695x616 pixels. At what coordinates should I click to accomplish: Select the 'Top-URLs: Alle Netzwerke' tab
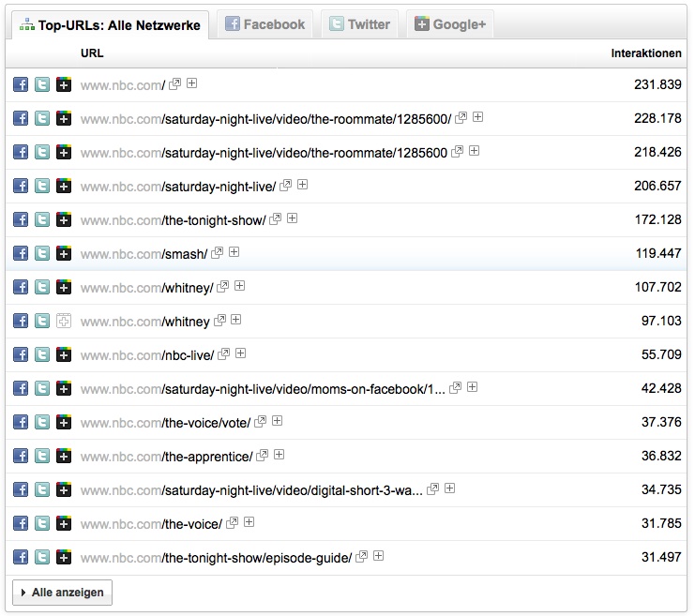pyautogui.click(x=109, y=25)
